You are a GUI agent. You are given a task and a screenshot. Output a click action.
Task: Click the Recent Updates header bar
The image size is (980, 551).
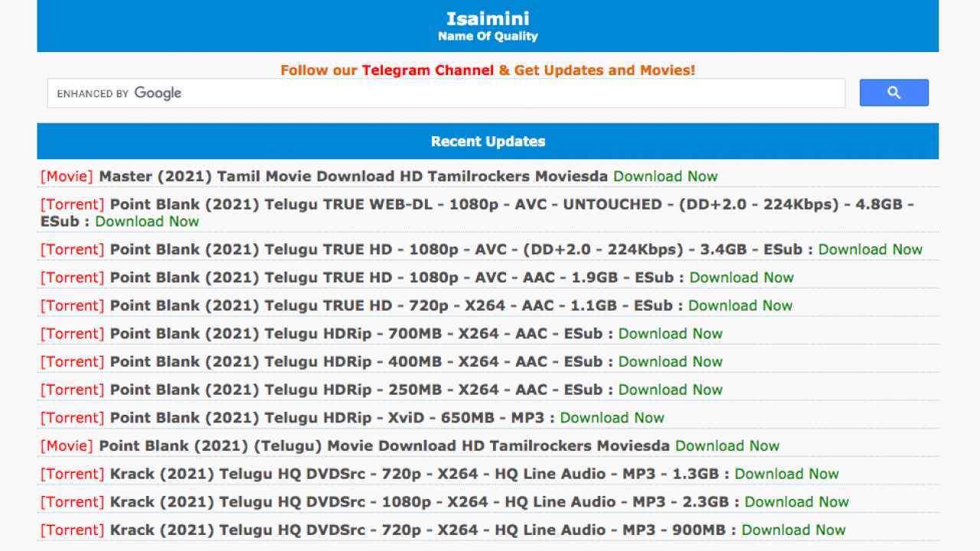[488, 142]
